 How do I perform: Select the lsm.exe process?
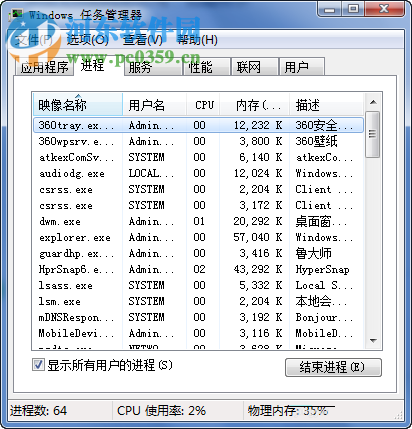click(x=198, y=301)
